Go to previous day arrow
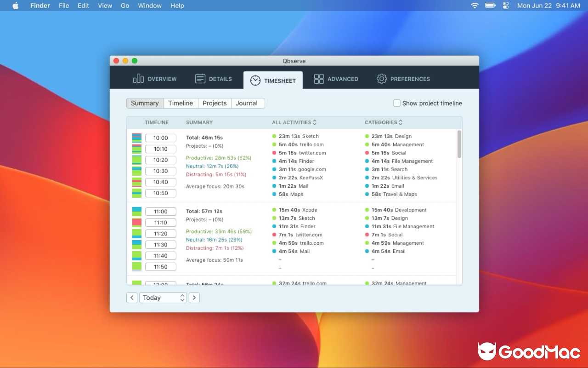Viewport: 588px width, 368px height. click(x=132, y=298)
